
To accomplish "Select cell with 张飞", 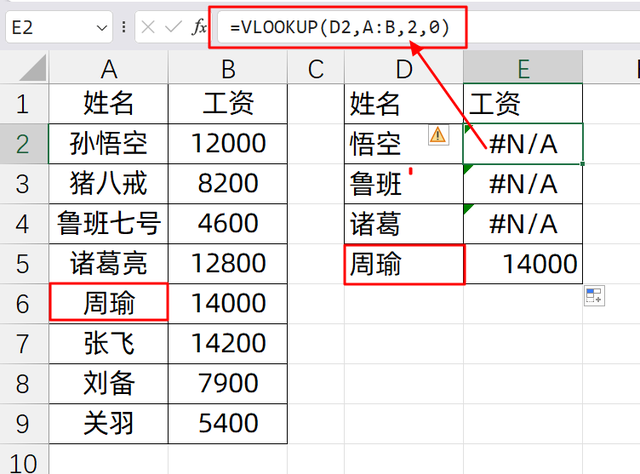I will click(109, 344).
